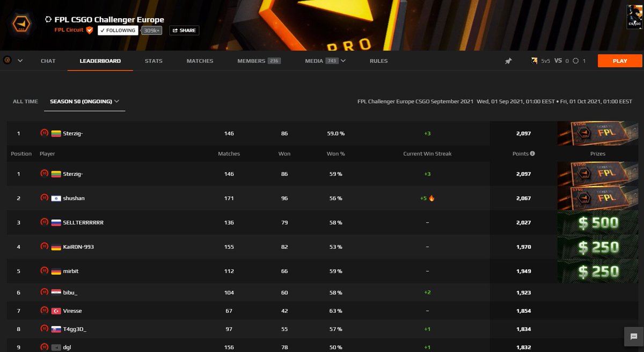Click the FPL ticket prize in shushan row
Viewport: 644px width, 352px height.
click(x=597, y=198)
